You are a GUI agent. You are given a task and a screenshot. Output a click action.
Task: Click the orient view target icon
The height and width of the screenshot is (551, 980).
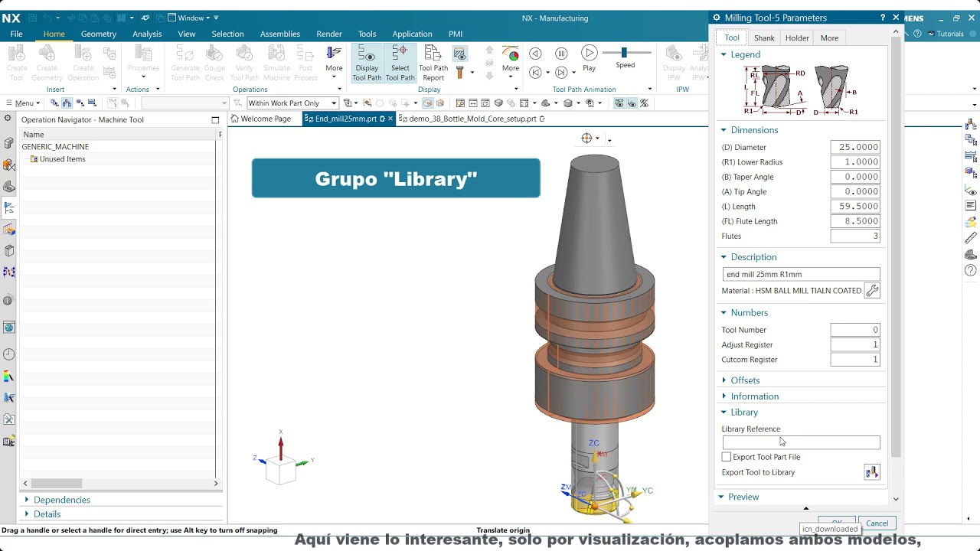(x=587, y=139)
